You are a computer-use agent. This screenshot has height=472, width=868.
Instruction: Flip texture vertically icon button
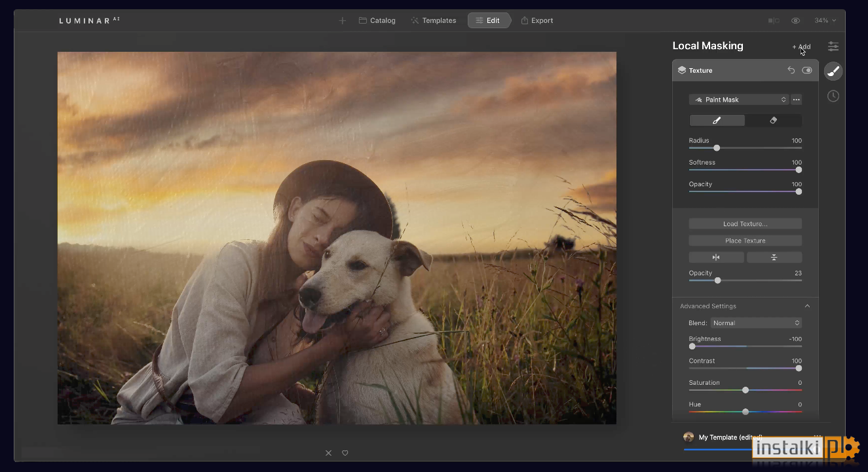click(x=774, y=258)
